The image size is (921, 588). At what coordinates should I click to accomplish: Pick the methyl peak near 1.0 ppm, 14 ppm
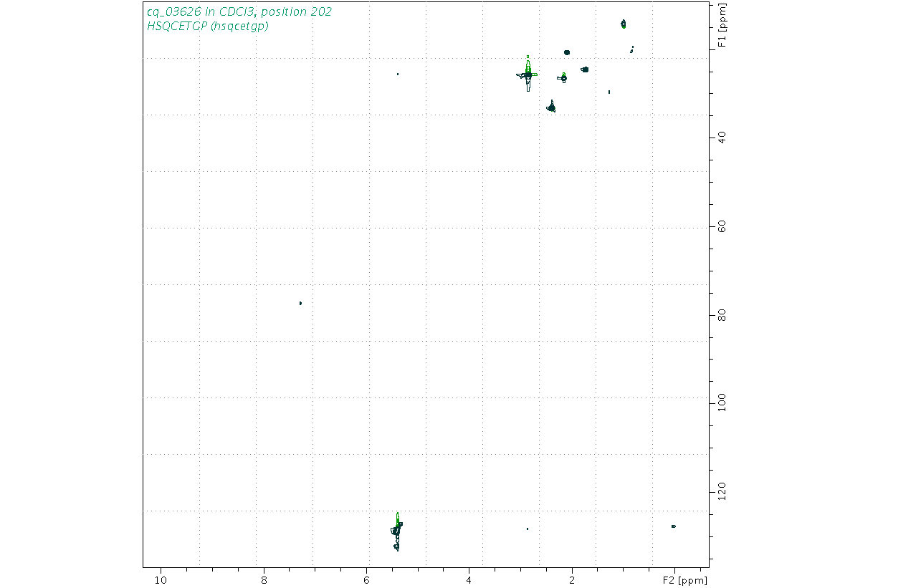(x=624, y=24)
